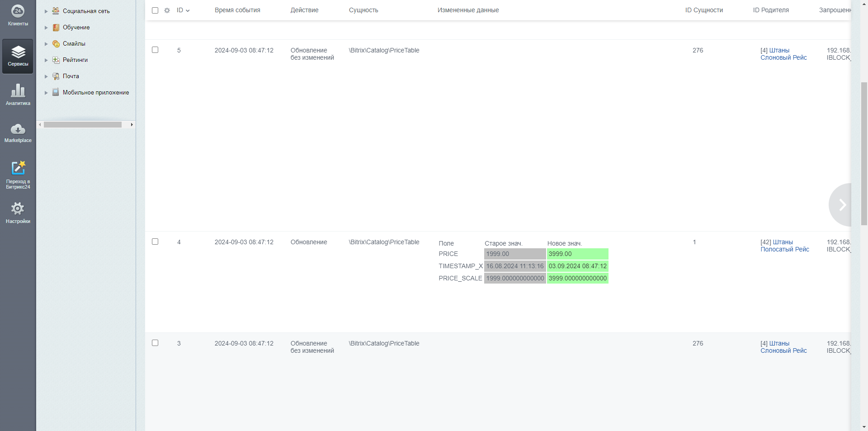Click the Мобильное приложение tree icon
Screen dimensions: 868x431
pyautogui.click(x=56, y=92)
